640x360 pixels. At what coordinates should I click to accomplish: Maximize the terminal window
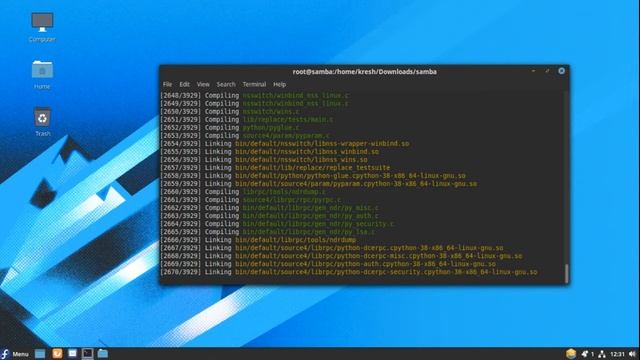(547, 71)
